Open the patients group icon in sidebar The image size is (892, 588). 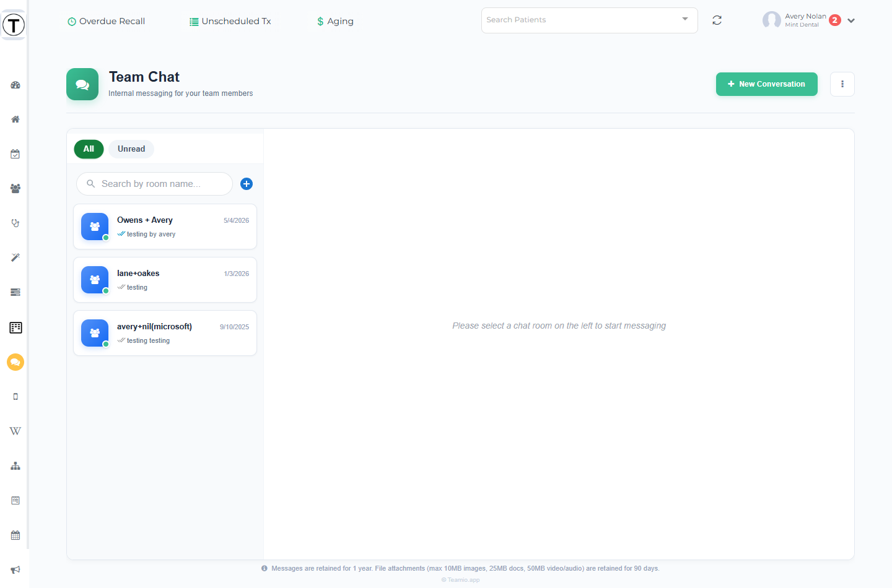pyautogui.click(x=15, y=189)
